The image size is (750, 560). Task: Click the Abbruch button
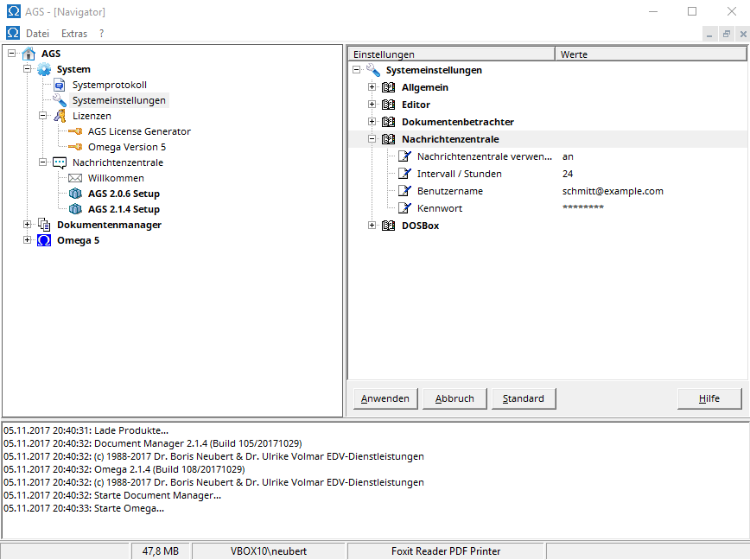click(454, 399)
